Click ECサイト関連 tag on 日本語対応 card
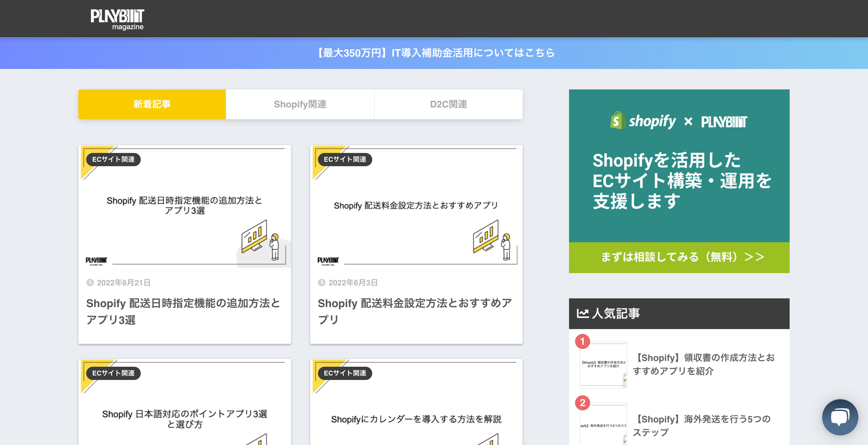This screenshot has height=445, width=868. pyautogui.click(x=113, y=373)
